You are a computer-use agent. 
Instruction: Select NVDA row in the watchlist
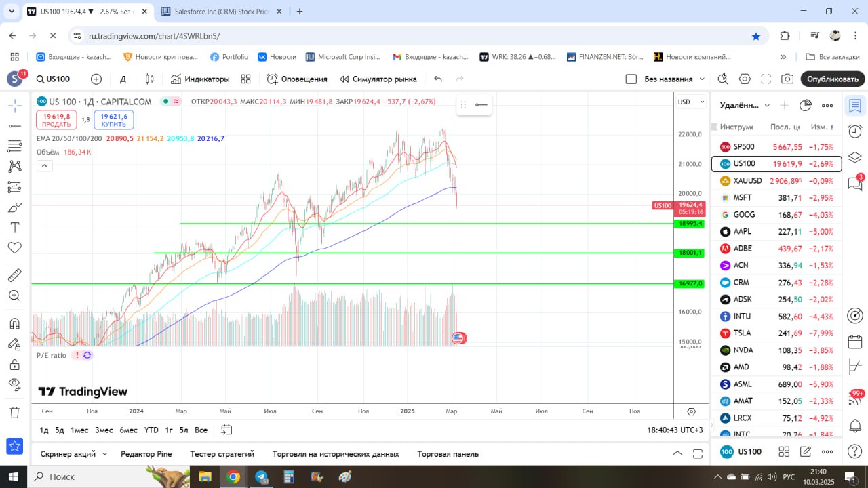(776, 350)
